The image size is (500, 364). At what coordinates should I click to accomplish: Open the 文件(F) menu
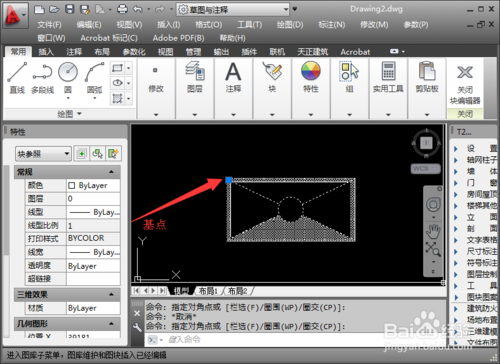point(49,25)
